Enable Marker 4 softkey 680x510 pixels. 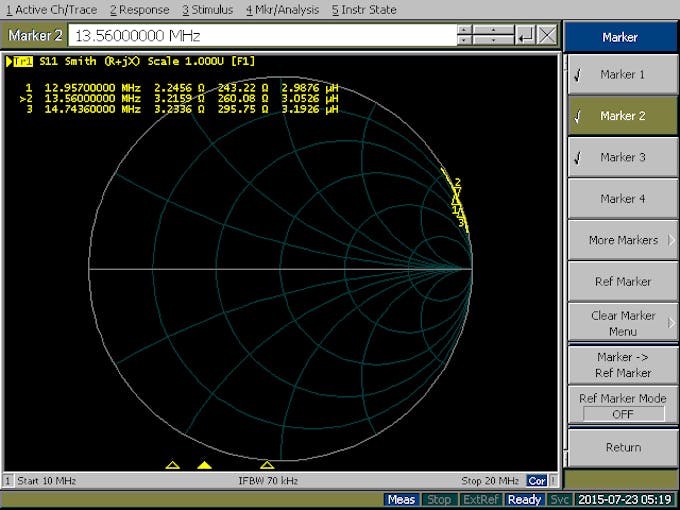tap(622, 199)
